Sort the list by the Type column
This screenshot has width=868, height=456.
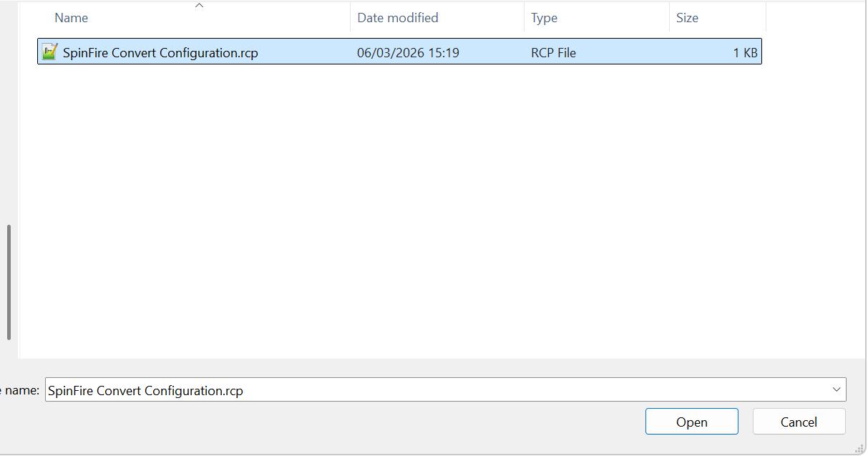pos(544,18)
